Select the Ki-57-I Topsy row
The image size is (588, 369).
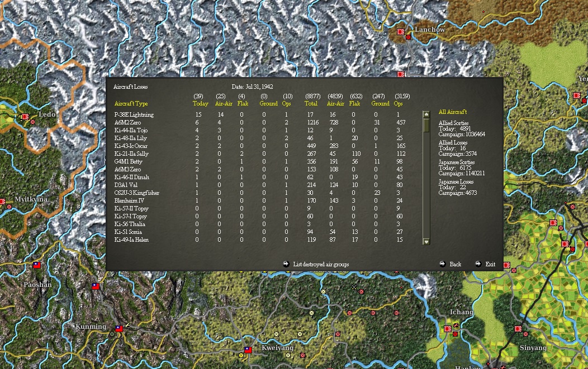tap(260, 216)
